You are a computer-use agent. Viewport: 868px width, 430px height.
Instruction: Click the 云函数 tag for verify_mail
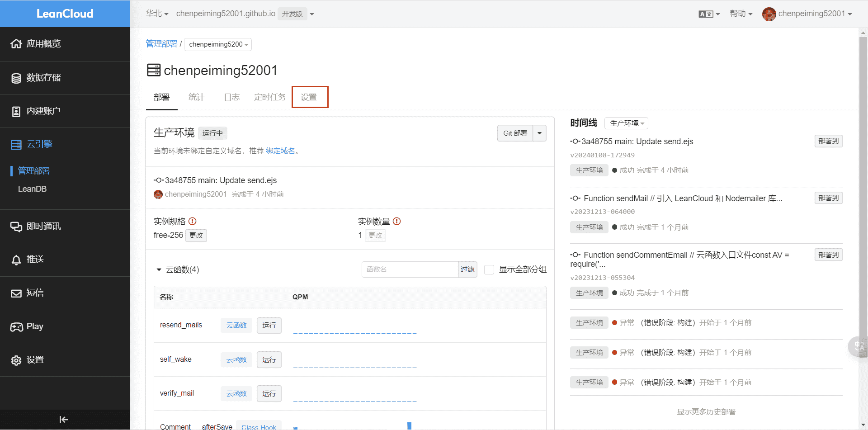tap(236, 393)
